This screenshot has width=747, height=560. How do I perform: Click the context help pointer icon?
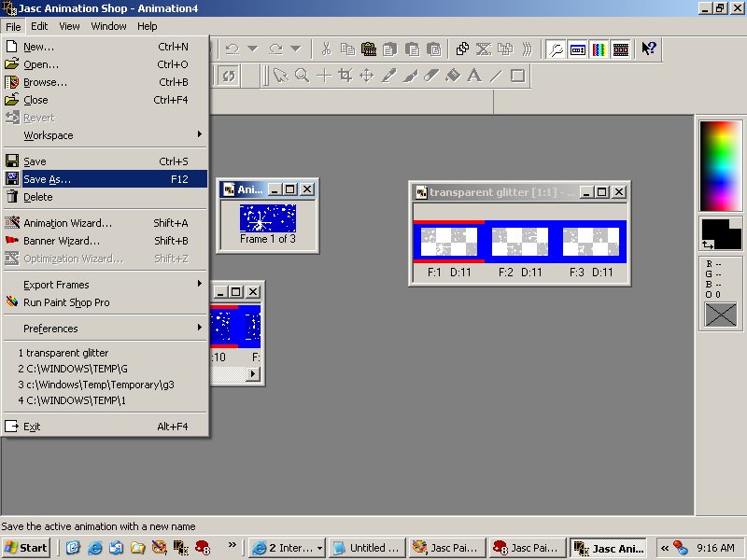tap(649, 49)
